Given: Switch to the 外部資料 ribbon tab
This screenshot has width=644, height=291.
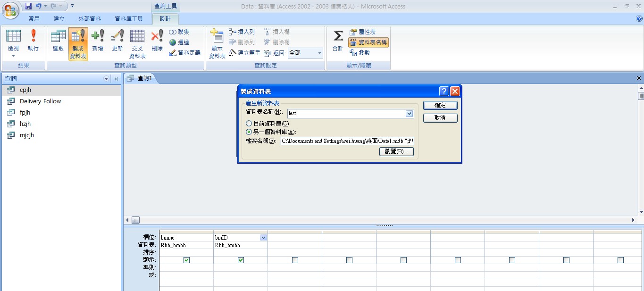Looking at the screenshot, I should [x=90, y=19].
